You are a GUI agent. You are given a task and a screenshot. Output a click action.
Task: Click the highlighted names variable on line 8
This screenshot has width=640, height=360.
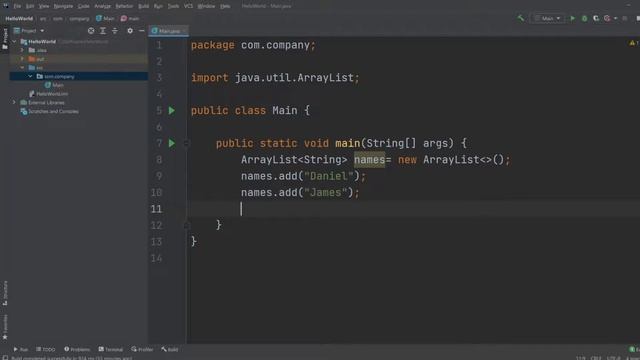(x=369, y=160)
